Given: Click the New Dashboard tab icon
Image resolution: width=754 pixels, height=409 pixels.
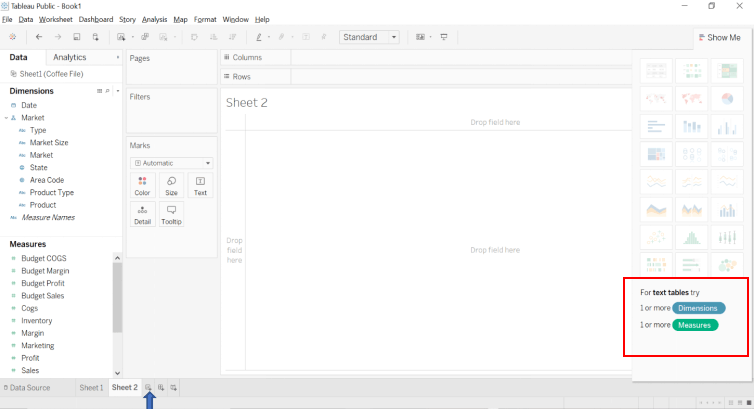Looking at the screenshot, I should 161,387.
